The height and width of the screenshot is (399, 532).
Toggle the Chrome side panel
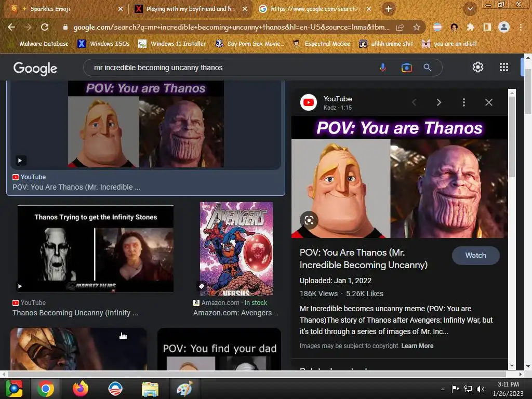[487, 27]
